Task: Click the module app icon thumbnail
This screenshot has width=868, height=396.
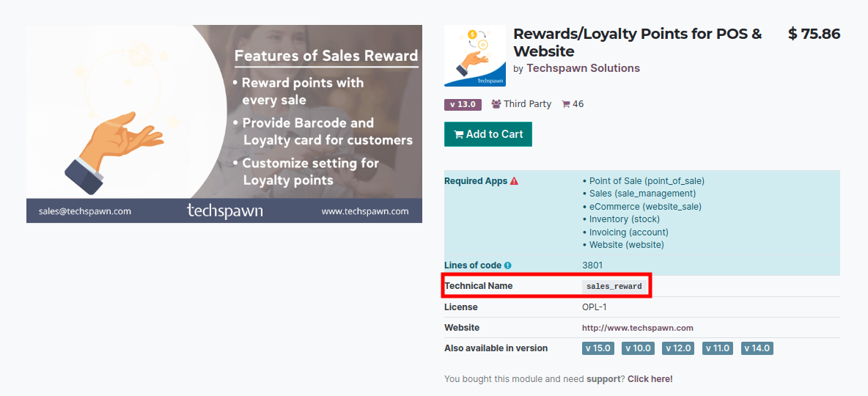Action: (474, 56)
